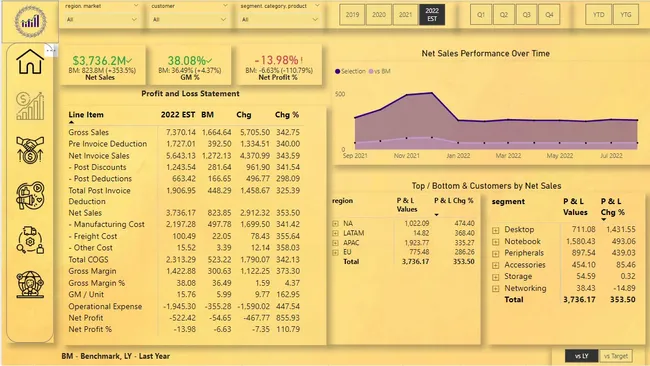
Task: Click the Net Sales KPI card
Action: tap(102, 66)
